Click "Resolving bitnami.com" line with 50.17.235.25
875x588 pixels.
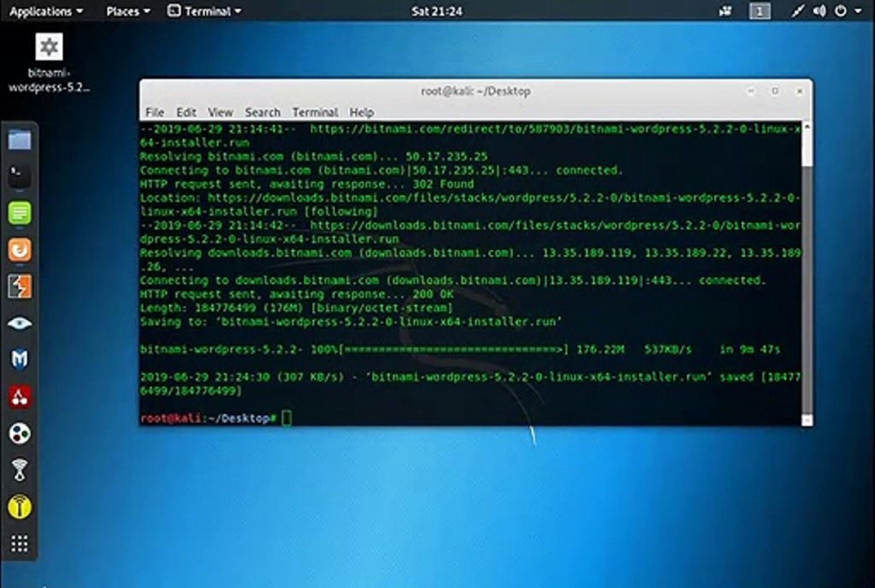point(314,157)
